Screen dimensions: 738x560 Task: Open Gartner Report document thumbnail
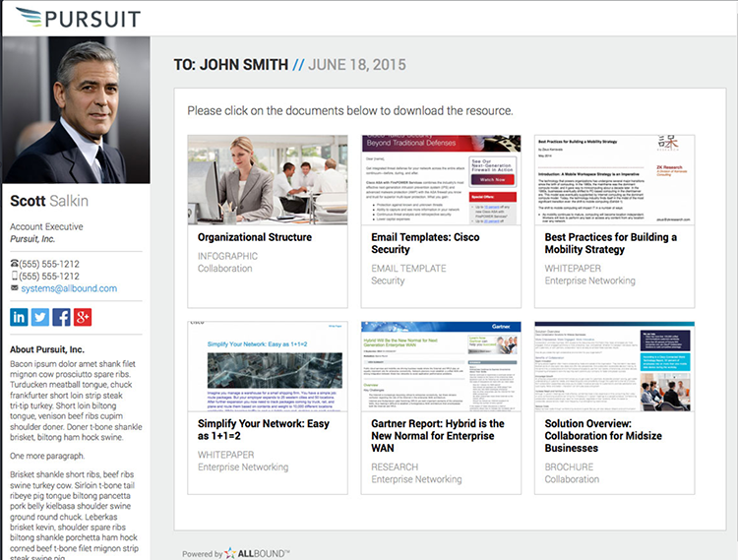tap(441, 366)
